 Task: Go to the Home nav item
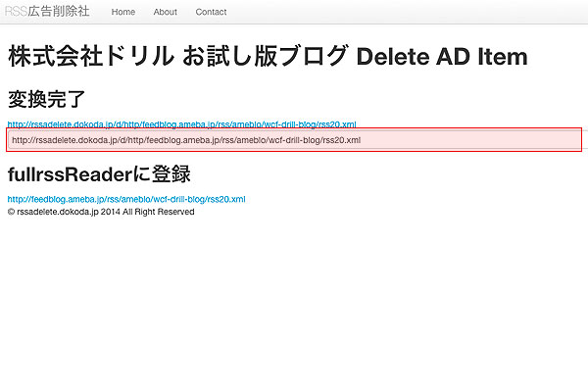[123, 12]
